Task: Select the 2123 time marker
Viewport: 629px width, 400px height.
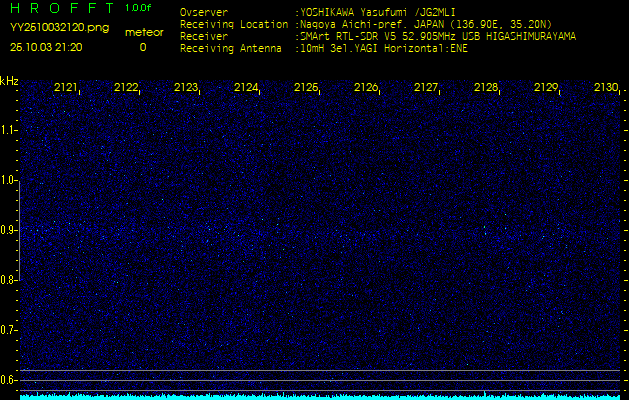Action: 186,88
